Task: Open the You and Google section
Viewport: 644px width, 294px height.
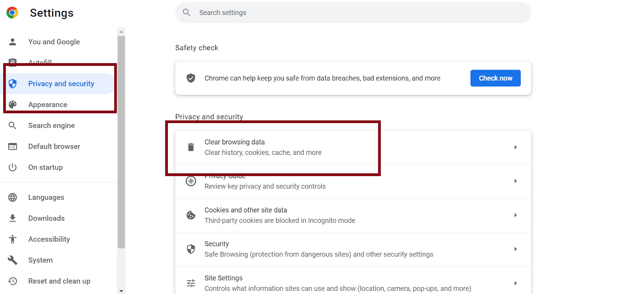Action: click(54, 42)
